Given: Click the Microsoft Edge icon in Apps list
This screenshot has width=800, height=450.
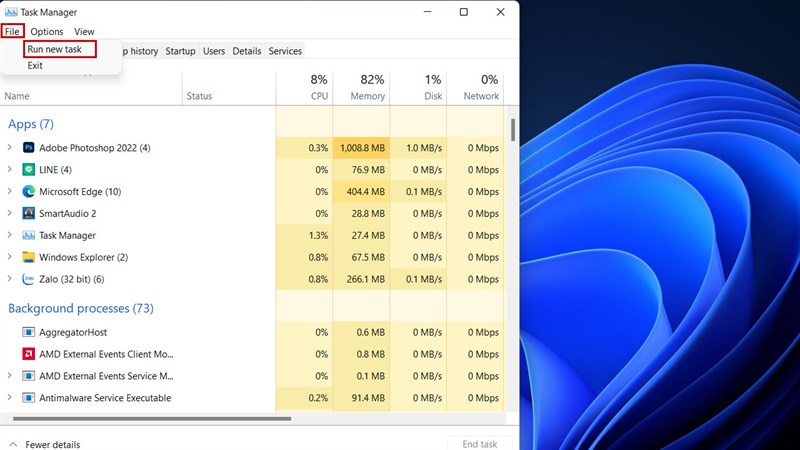Looking at the screenshot, I should pos(29,192).
